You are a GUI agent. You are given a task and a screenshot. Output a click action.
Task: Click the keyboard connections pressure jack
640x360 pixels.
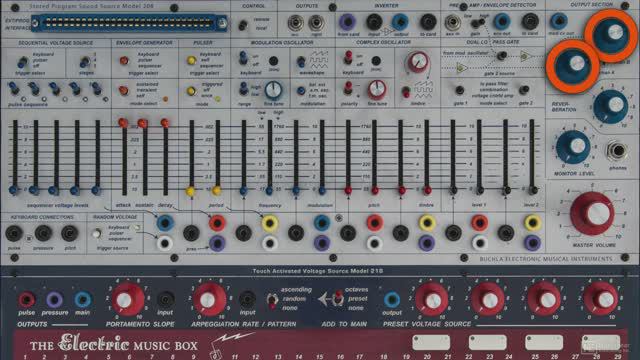click(43, 233)
